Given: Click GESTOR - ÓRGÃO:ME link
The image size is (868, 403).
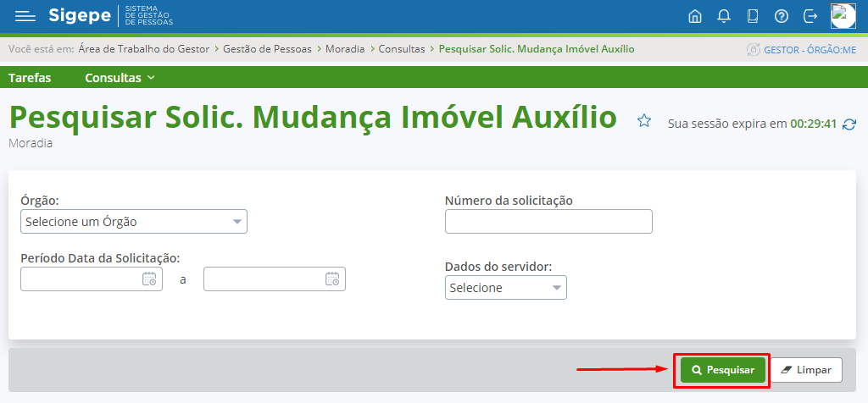Looking at the screenshot, I should (x=810, y=50).
